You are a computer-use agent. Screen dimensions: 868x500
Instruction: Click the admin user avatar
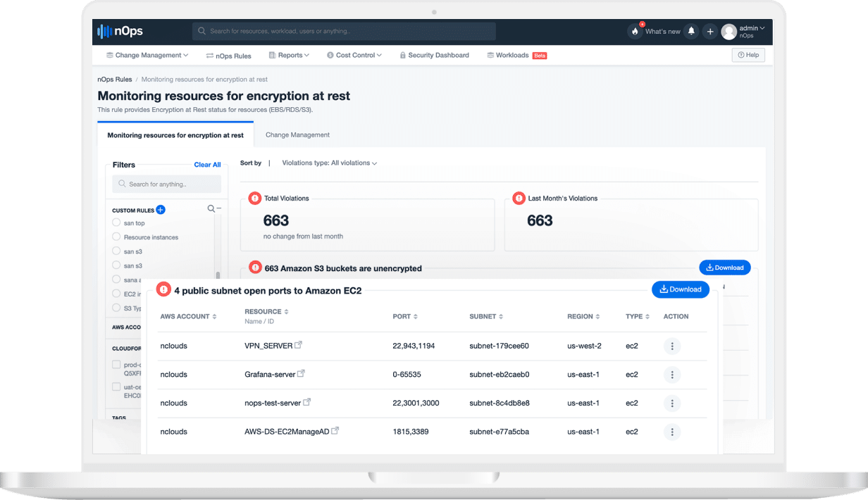coord(729,32)
